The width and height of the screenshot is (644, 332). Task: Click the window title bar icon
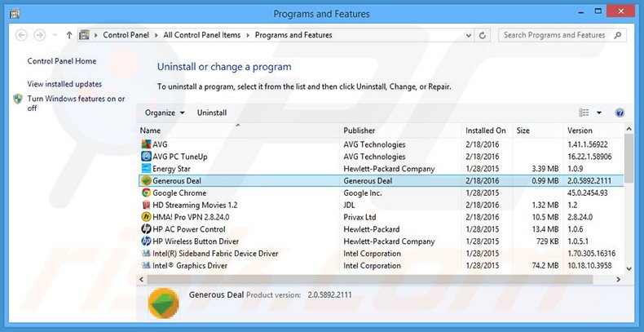(x=15, y=14)
